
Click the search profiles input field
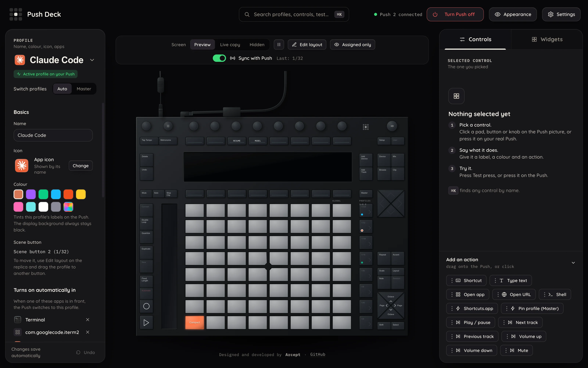[294, 14]
